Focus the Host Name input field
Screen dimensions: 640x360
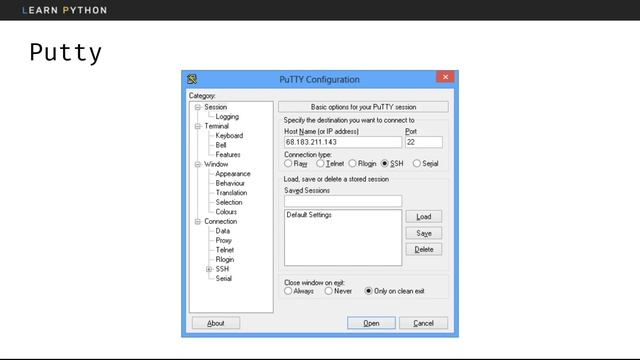pyautogui.click(x=343, y=142)
